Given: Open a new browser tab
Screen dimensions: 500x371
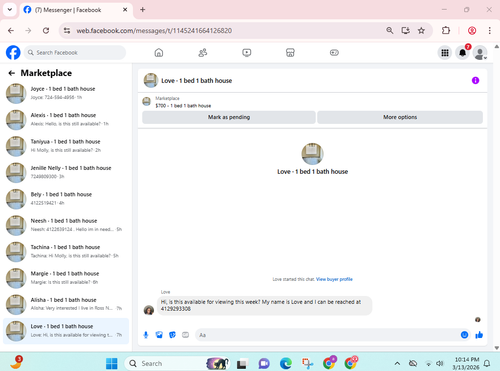Looking at the screenshot, I should pos(143,10).
